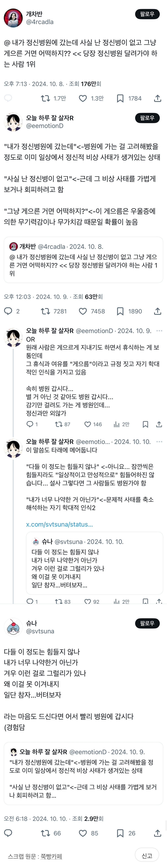167x868 pixels.
Task: Retweet the 개차반 post with 1.7만 retweets
Action: pos(45,98)
